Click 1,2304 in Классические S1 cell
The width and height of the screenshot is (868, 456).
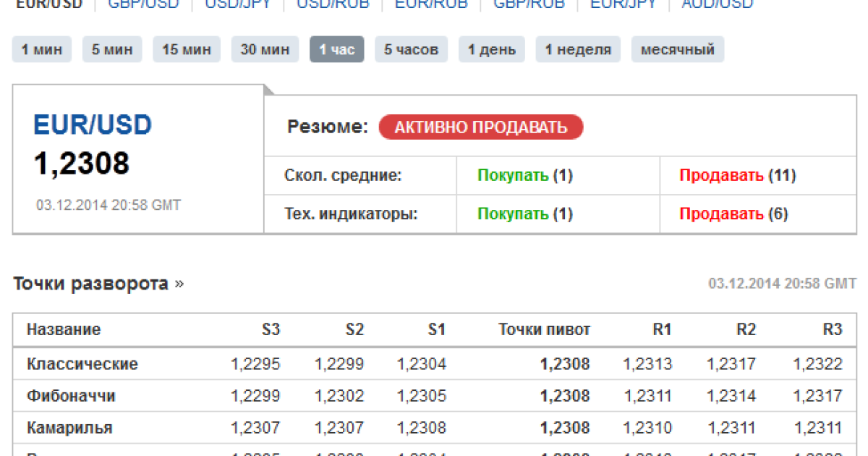tap(422, 364)
